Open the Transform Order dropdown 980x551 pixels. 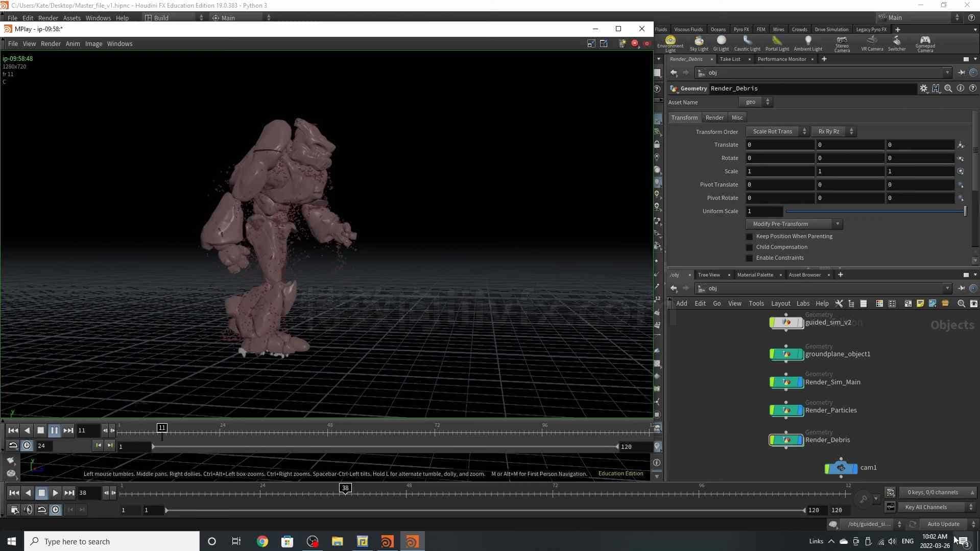(x=777, y=132)
